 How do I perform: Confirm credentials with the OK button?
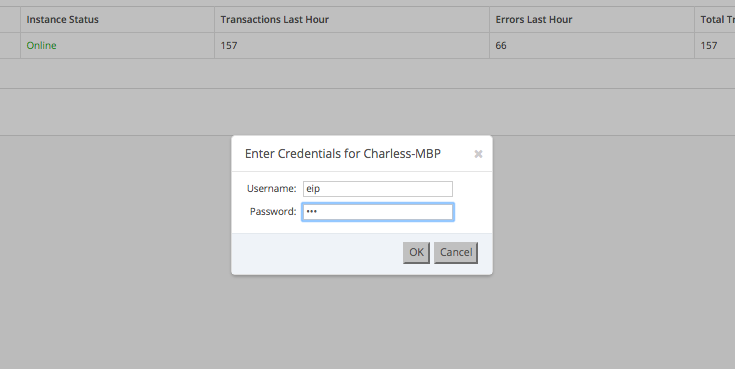[x=416, y=252]
